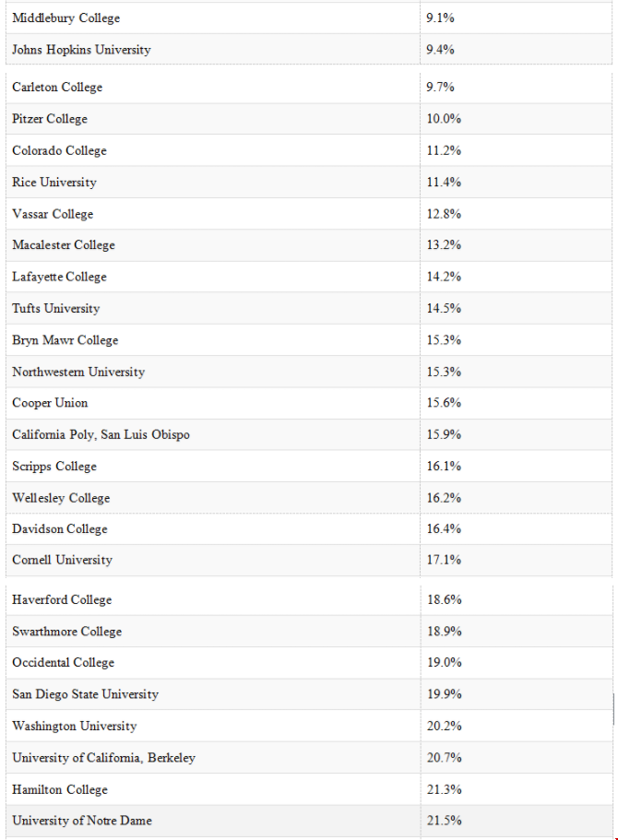Select Cornell University 17.1% value
The height and width of the screenshot is (840, 618).
(444, 560)
